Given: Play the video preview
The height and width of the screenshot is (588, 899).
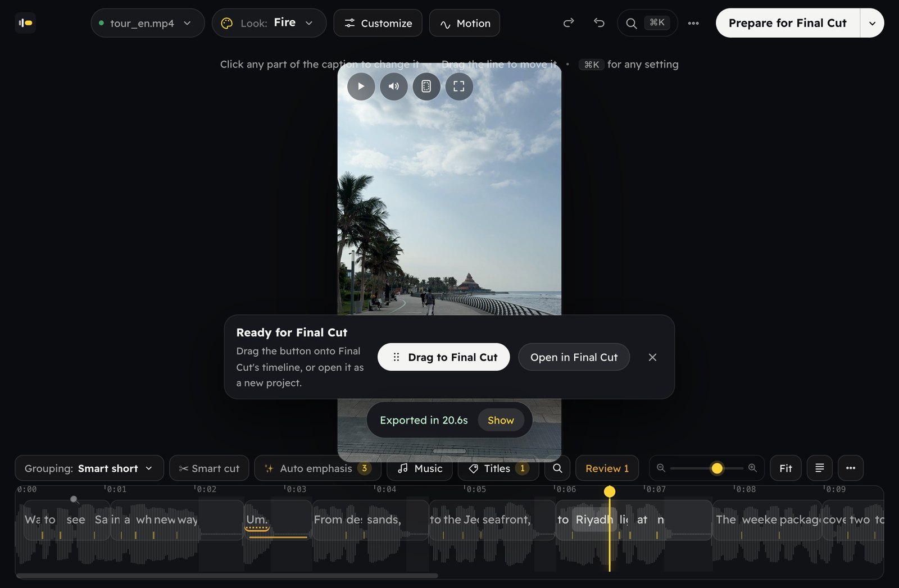Looking at the screenshot, I should 361,86.
